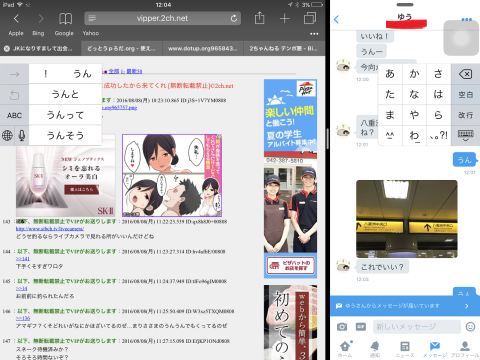Tap the GIF button in message bar
Screen dimensions: 480x360
coord(361,327)
